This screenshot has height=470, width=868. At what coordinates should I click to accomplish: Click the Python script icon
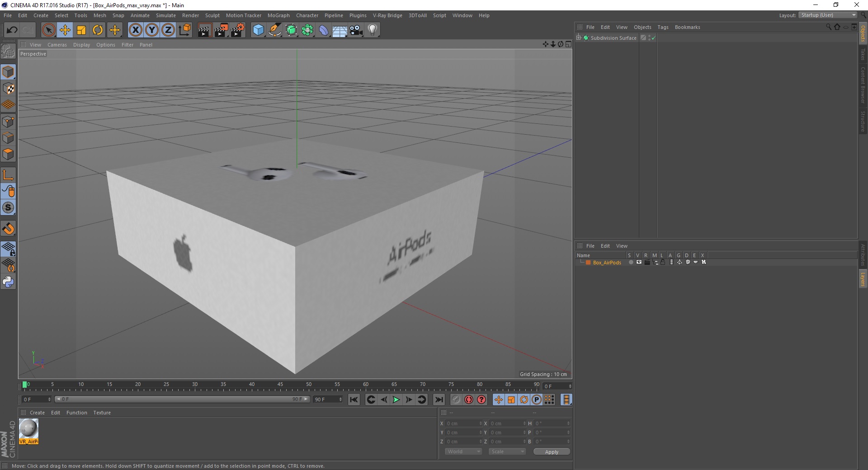coord(8,282)
